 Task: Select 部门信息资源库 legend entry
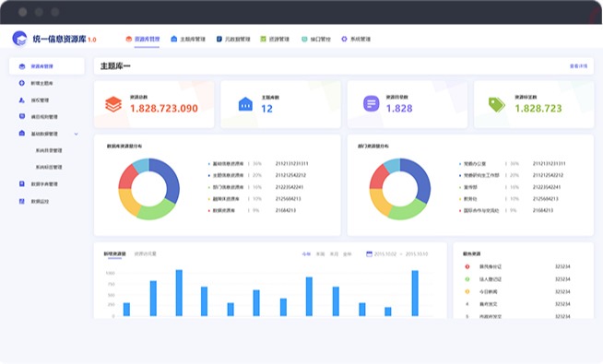pyautogui.click(x=228, y=187)
